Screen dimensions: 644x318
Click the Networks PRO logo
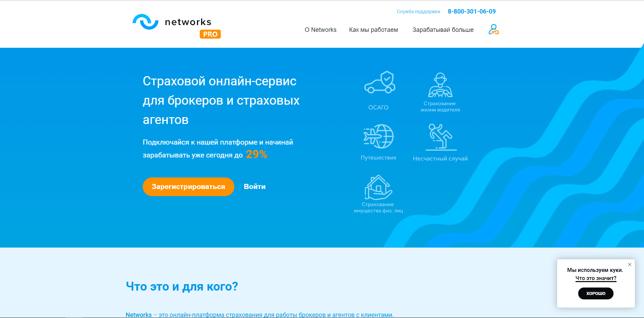tap(173, 22)
